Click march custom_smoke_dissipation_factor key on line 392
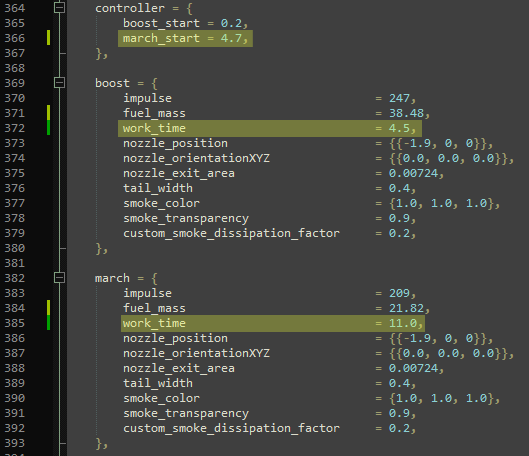Image resolution: width=529 pixels, height=456 pixels. pyautogui.click(x=231, y=428)
